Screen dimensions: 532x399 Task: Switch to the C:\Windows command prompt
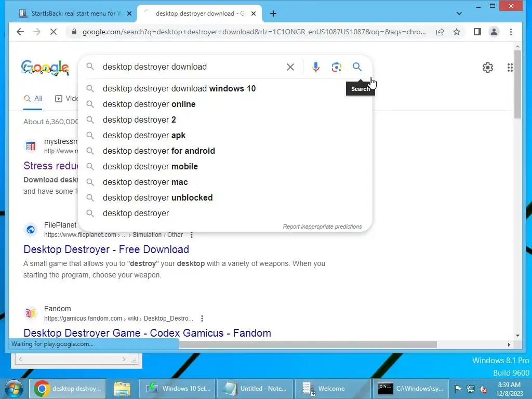pos(410,389)
